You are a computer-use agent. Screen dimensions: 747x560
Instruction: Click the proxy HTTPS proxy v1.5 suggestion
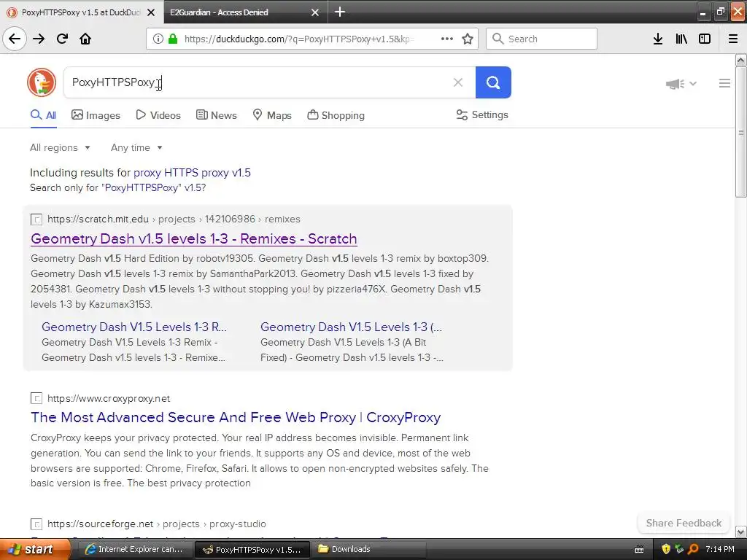coord(192,172)
